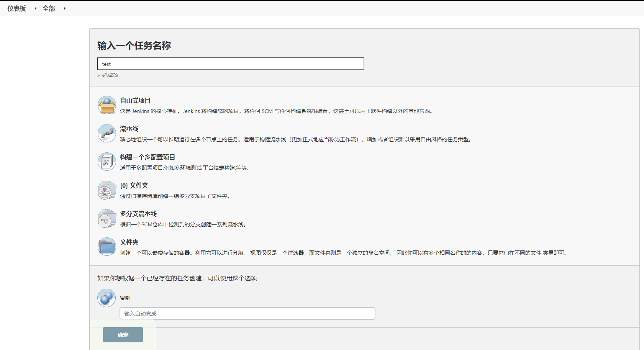Pick the 构建一个多配置项目 title
Screen dimensions: 644x350
[x=147, y=157]
